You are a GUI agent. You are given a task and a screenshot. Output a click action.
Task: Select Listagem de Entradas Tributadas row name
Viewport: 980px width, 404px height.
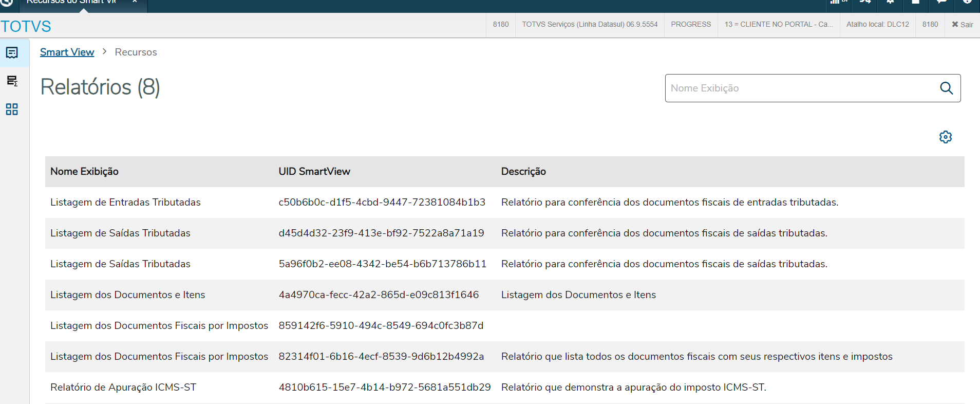click(125, 202)
